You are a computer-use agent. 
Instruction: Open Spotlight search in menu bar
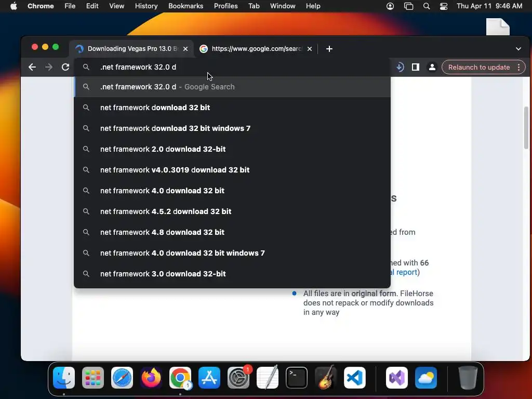click(x=427, y=6)
